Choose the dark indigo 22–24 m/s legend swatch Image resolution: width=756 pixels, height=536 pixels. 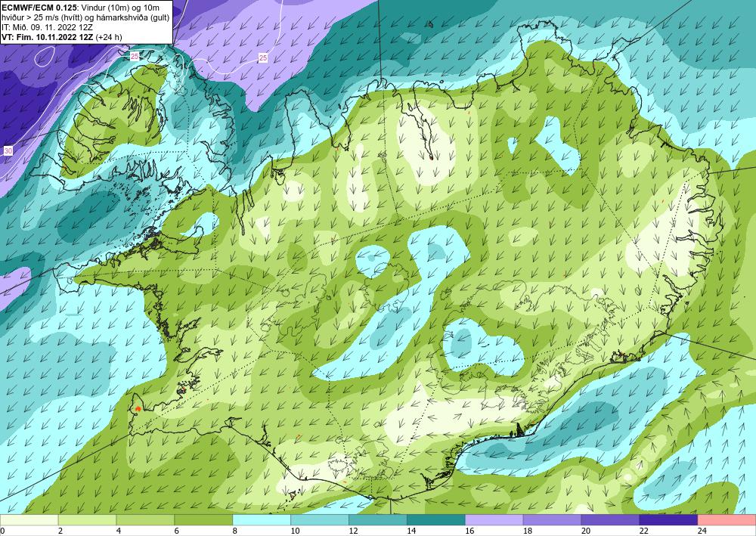pyautogui.click(x=669, y=520)
